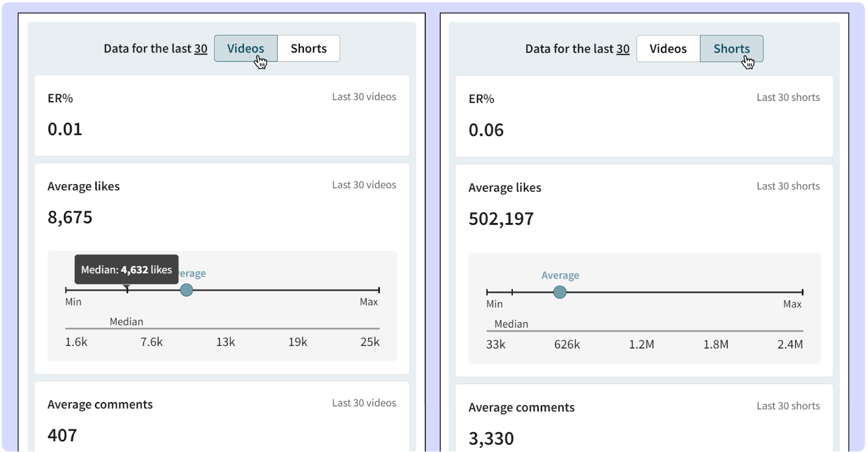Dismiss the Median 4,632 likes tooltip
The width and height of the screenshot is (868, 452).
pos(126,269)
